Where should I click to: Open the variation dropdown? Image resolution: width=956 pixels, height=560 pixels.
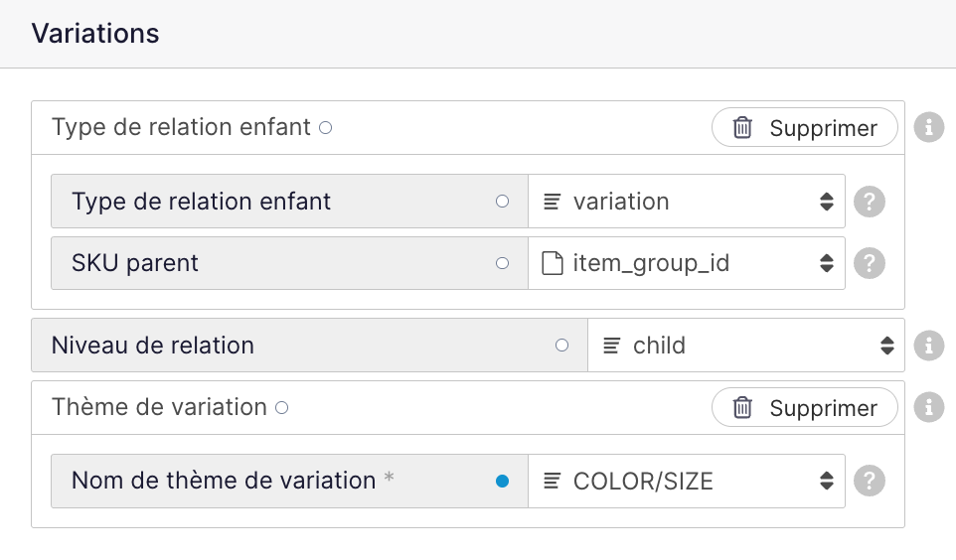pos(687,202)
